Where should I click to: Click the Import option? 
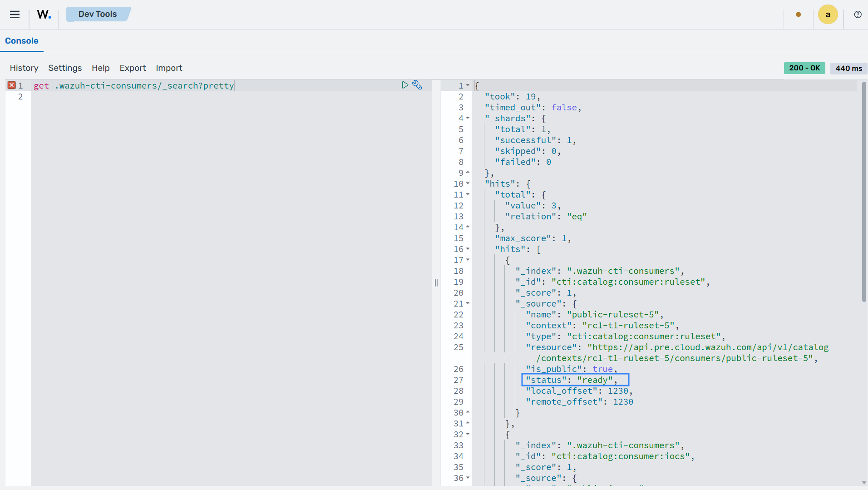(x=169, y=68)
